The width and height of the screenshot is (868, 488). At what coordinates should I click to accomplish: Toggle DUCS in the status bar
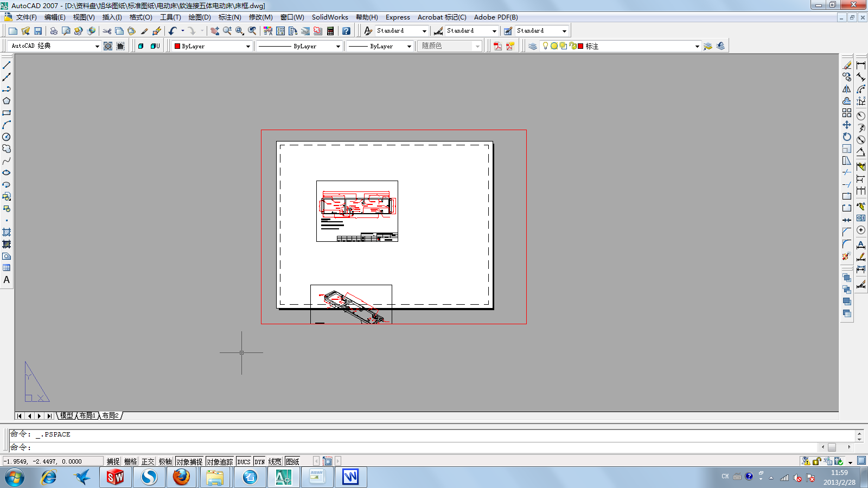[244, 461]
